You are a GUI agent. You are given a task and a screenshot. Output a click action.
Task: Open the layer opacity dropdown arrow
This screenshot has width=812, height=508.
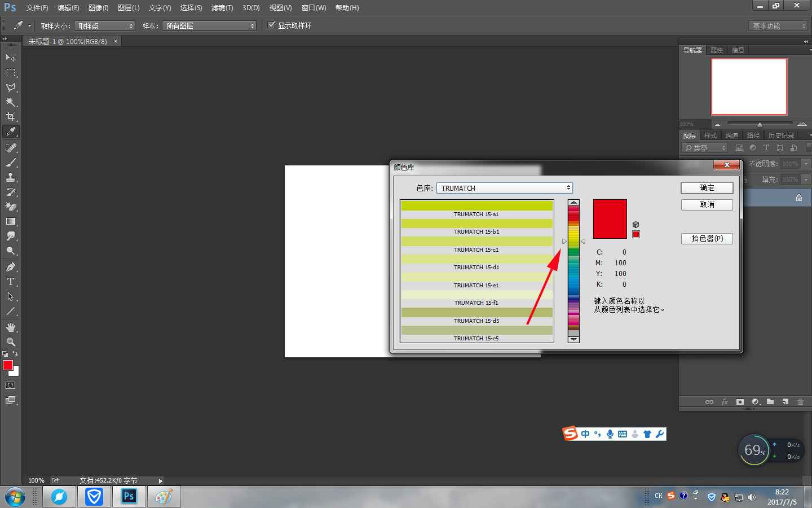click(806, 164)
